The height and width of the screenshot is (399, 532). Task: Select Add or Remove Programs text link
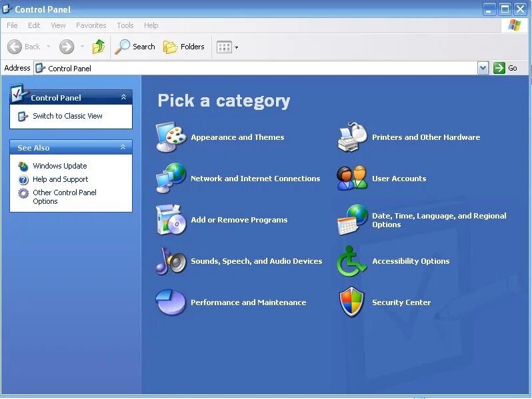(x=239, y=220)
